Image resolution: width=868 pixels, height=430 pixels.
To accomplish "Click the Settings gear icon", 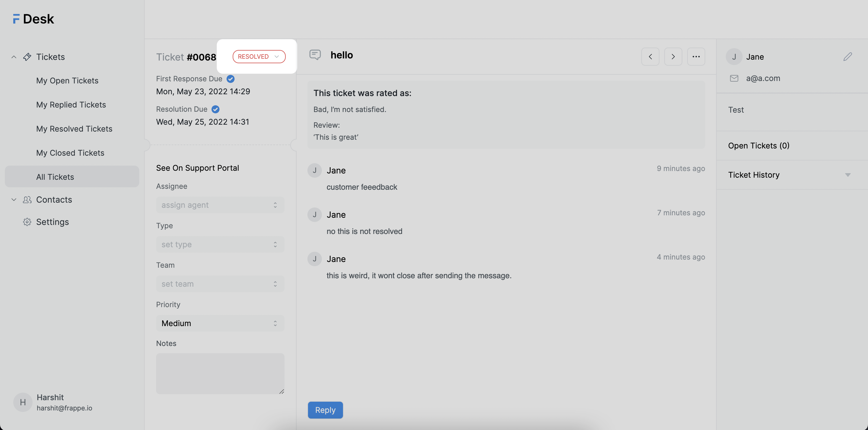I will point(27,222).
